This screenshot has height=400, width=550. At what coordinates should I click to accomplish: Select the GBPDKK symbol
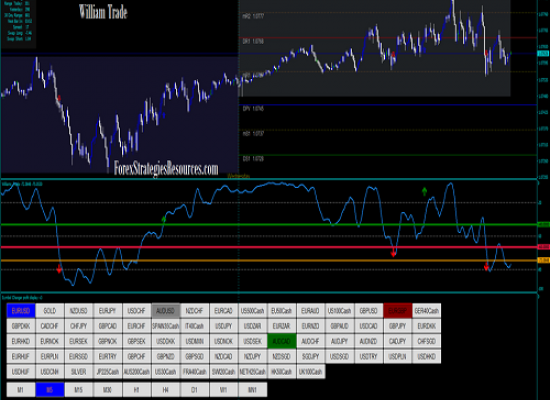click(x=21, y=326)
